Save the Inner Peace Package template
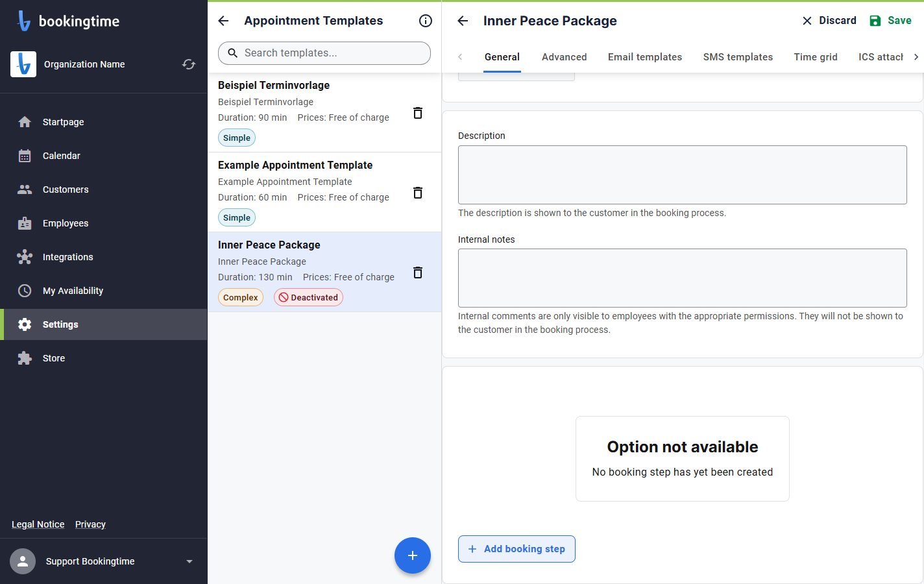 [890, 21]
